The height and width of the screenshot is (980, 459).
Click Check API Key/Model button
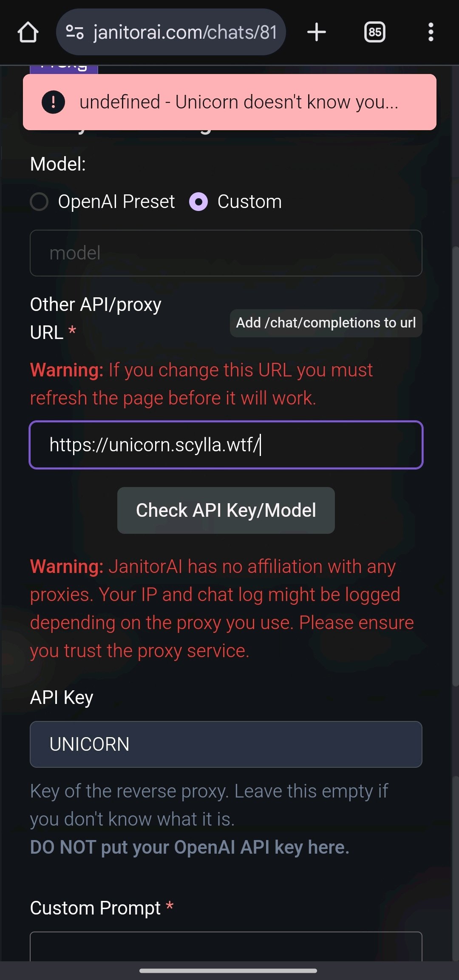point(226,510)
